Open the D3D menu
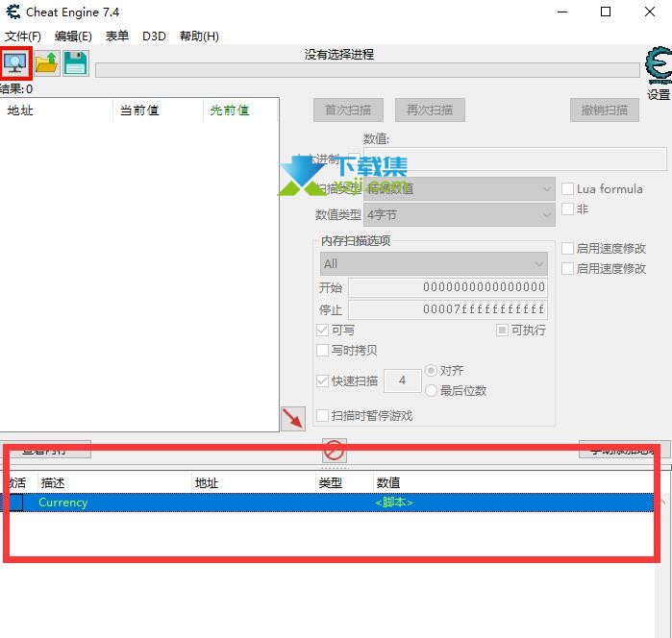Viewport: 672px width, 638px height. click(x=154, y=36)
